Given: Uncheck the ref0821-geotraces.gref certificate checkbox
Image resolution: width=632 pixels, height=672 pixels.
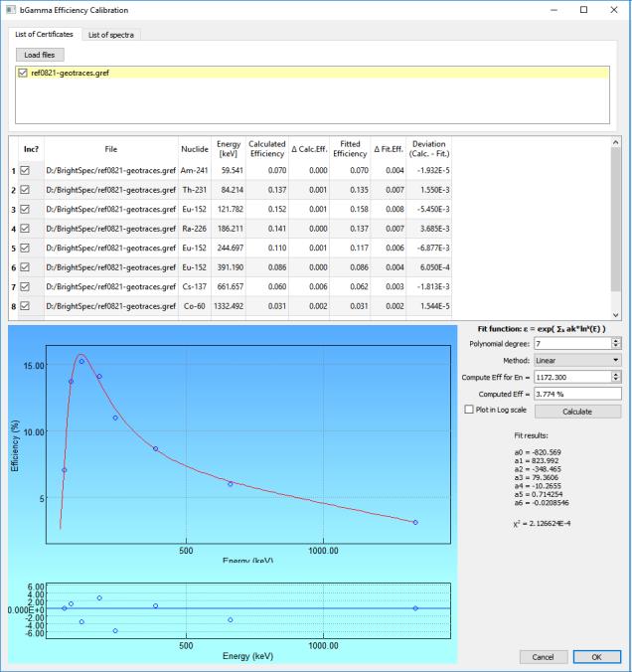Looking at the screenshot, I should tap(23, 73).
